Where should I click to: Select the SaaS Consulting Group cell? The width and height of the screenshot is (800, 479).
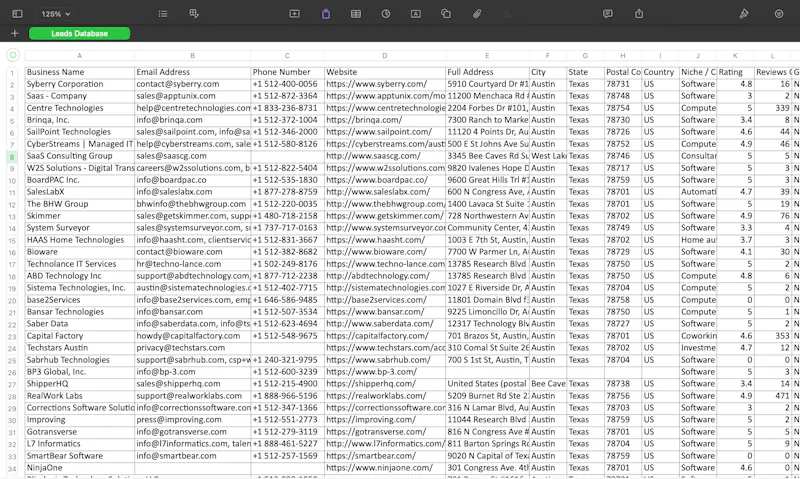pos(80,156)
